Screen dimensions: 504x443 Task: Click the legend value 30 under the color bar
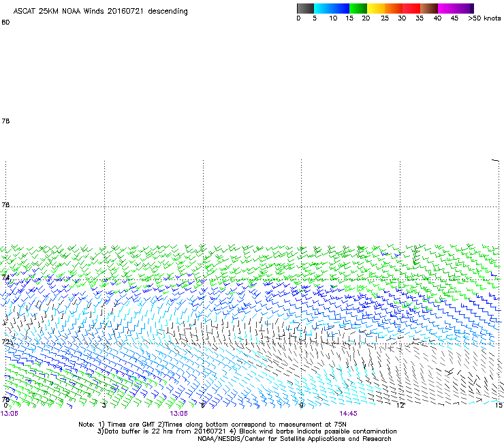coord(402,18)
